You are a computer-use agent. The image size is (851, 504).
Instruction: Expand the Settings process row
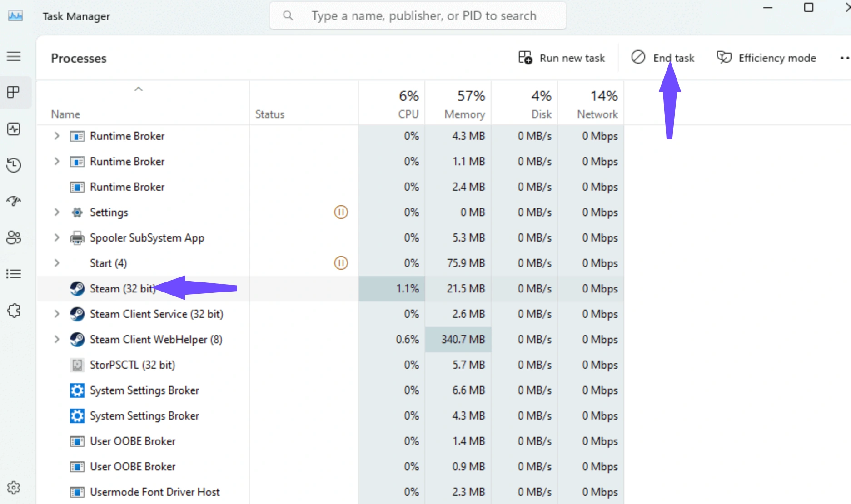coord(57,212)
